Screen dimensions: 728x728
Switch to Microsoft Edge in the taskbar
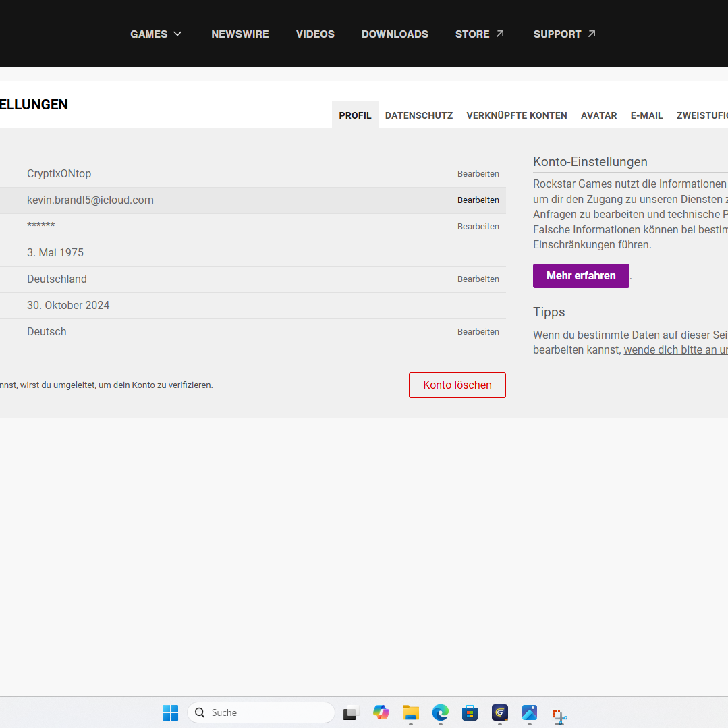[x=441, y=712]
